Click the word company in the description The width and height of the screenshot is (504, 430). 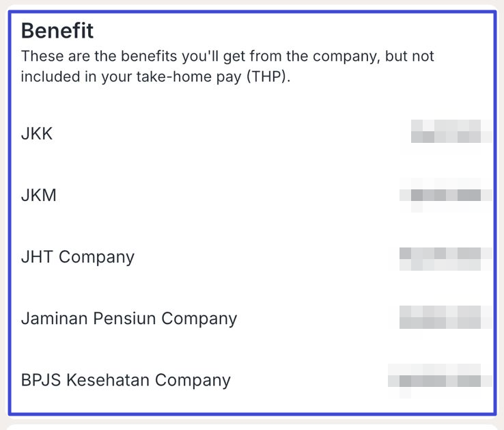(x=346, y=57)
